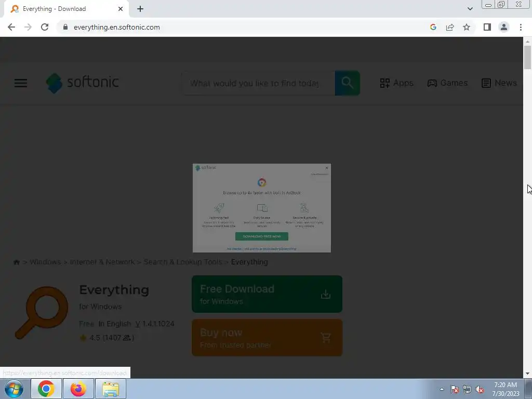Click the browser logo in popup
The width and height of the screenshot is (532, 399).
point(262,182)
